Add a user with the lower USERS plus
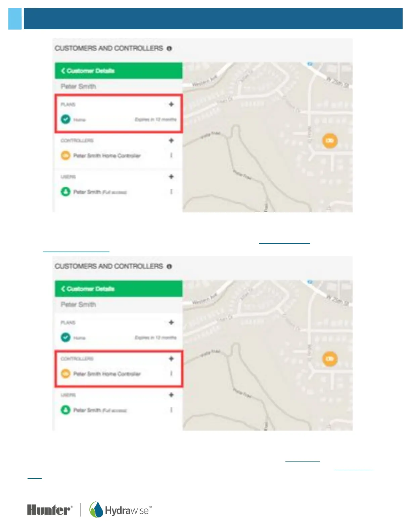Viewport: 411px width, 532px height. pos(171,395)
